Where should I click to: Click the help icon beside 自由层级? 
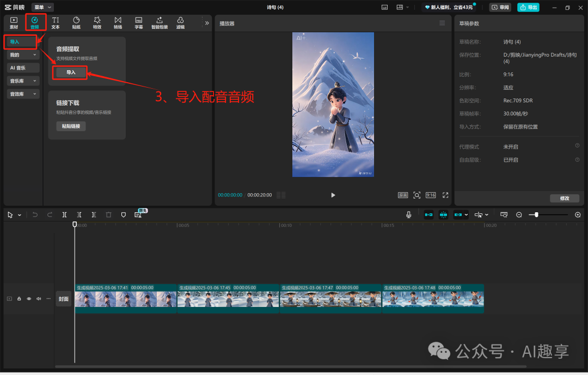[x=578, y=159]
